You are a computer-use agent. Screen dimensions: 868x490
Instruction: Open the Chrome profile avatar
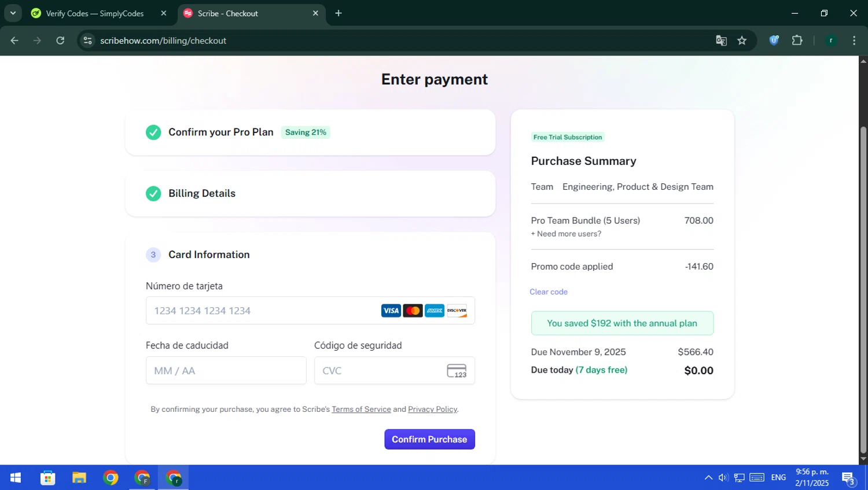click(831, 40)
